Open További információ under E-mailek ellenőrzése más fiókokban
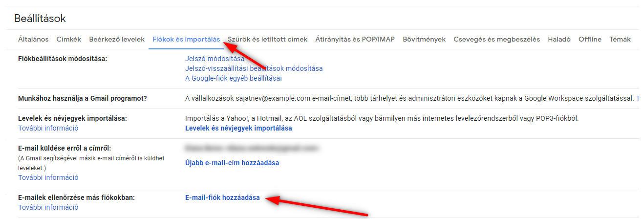This screenshot has width=644, height=219. click(48, 207)
